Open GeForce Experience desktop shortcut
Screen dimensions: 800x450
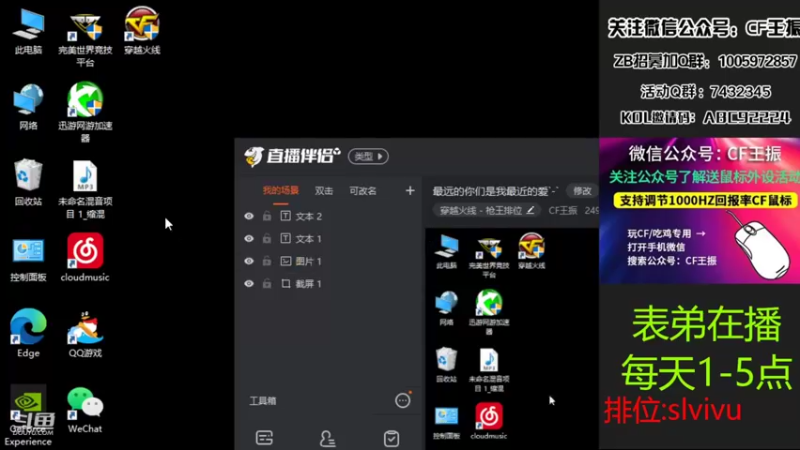point(28,416)
